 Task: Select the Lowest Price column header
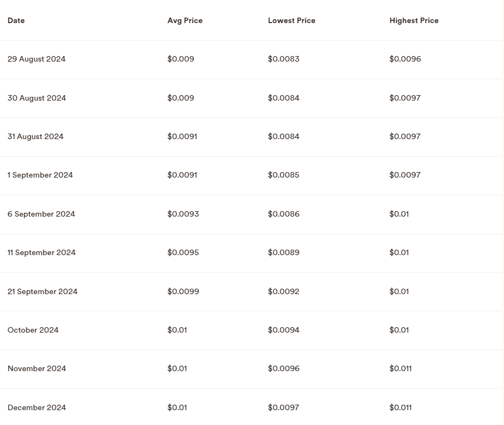[292, 21]
